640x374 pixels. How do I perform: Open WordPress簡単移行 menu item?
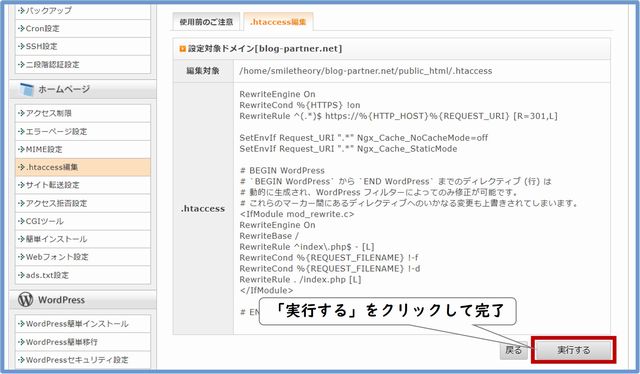[x=83, y=342]
